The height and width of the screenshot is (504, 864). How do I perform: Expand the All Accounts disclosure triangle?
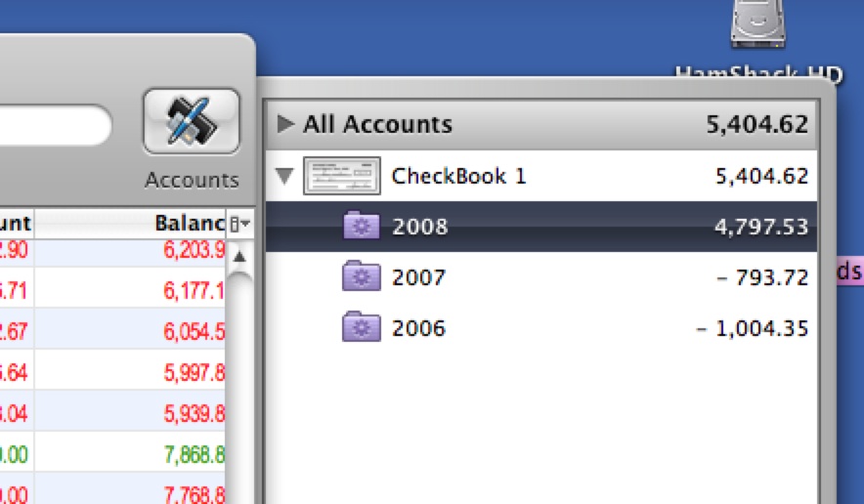click(285, 123)
